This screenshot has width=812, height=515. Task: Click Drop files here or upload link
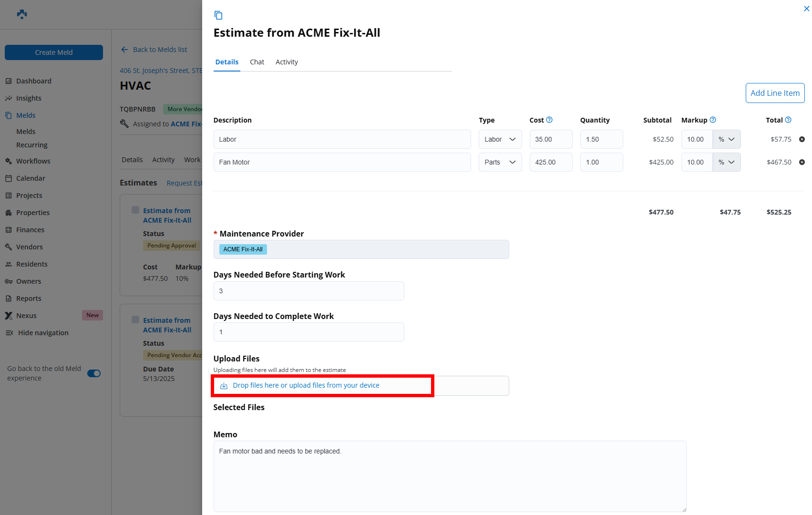[x=306, y=385]
